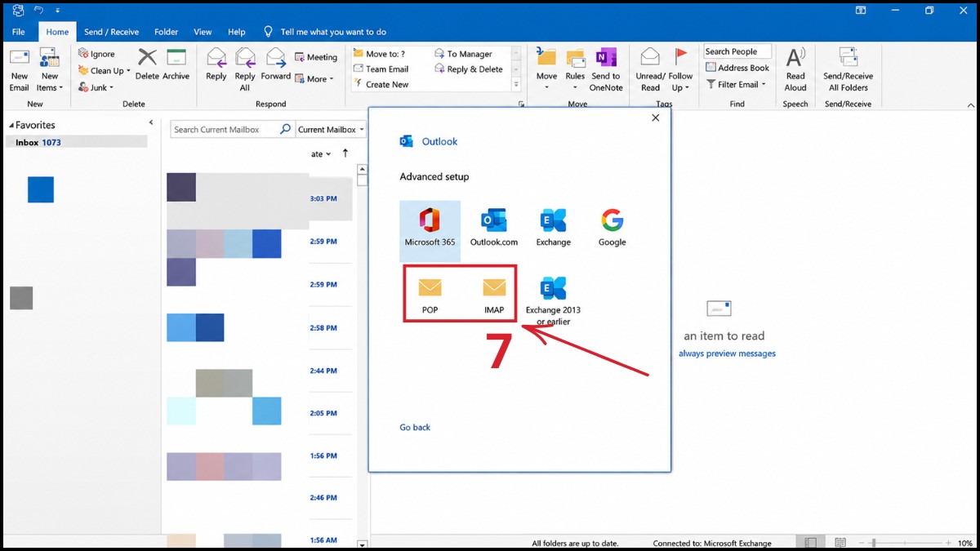Click the Read Aloud icon
980x551 pixels.
coord(795,58)
